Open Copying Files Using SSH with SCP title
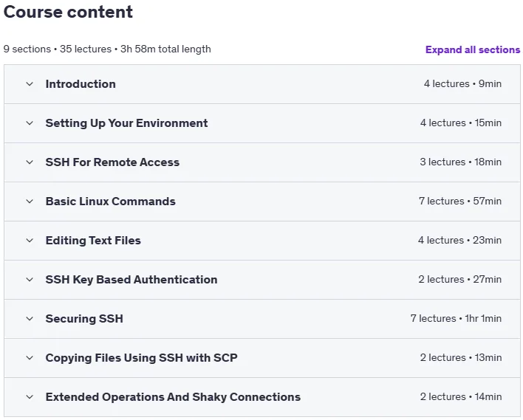The height and width of the screenshot is (420, 523). [x=141, y=358]
